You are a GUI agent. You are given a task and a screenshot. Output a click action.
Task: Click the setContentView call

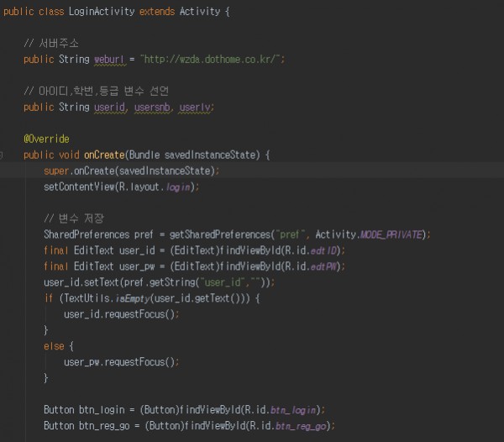click(80, 187)
